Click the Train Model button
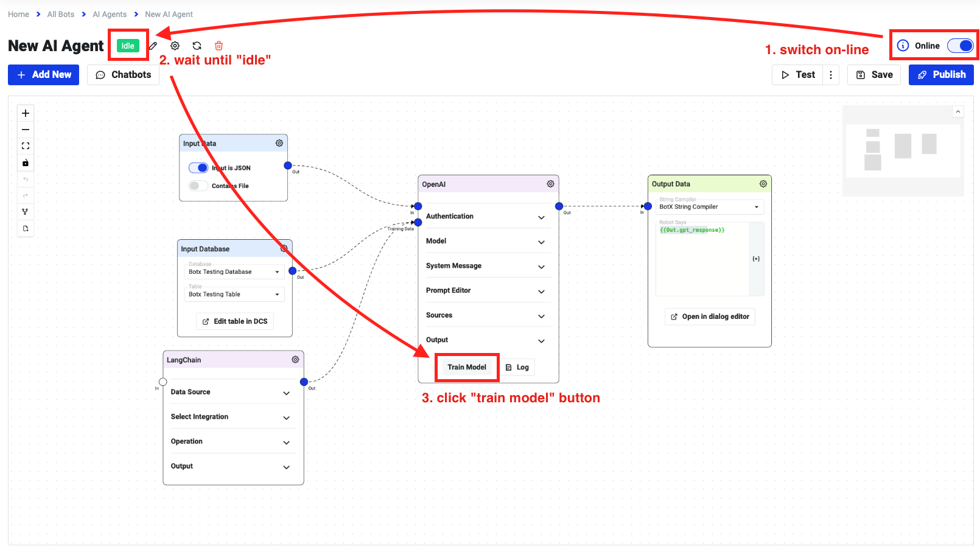The image size is (980, 552). tap(466, 367)
